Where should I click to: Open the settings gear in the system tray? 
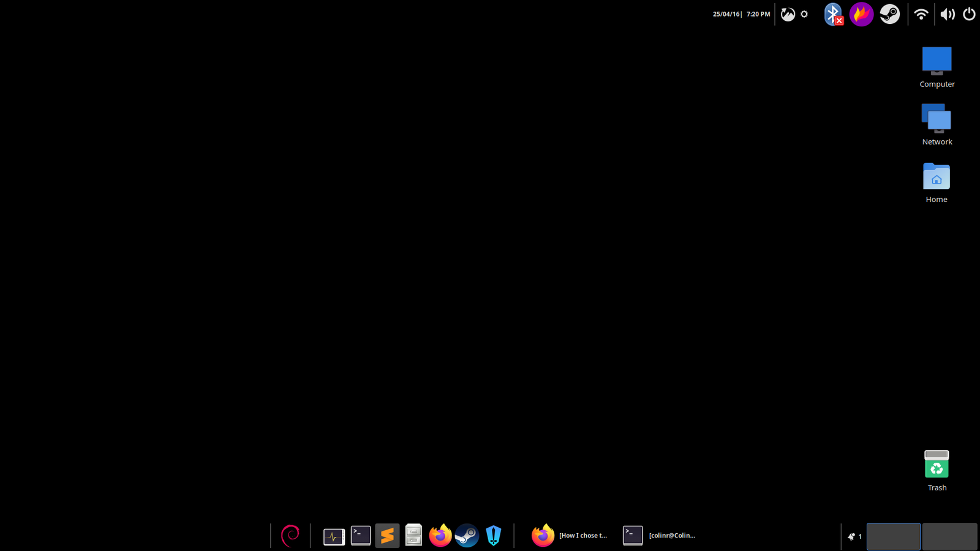coord(804,13)
